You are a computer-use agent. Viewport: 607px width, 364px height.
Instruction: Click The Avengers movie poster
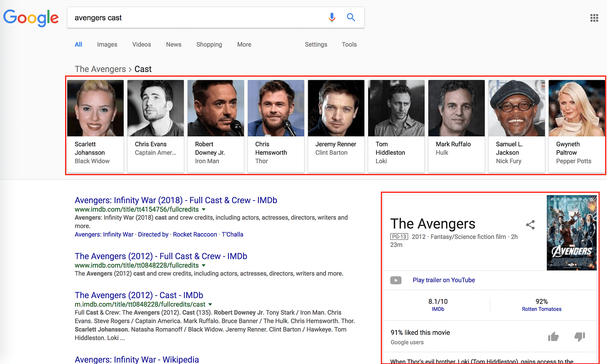[x=572, y=233]
